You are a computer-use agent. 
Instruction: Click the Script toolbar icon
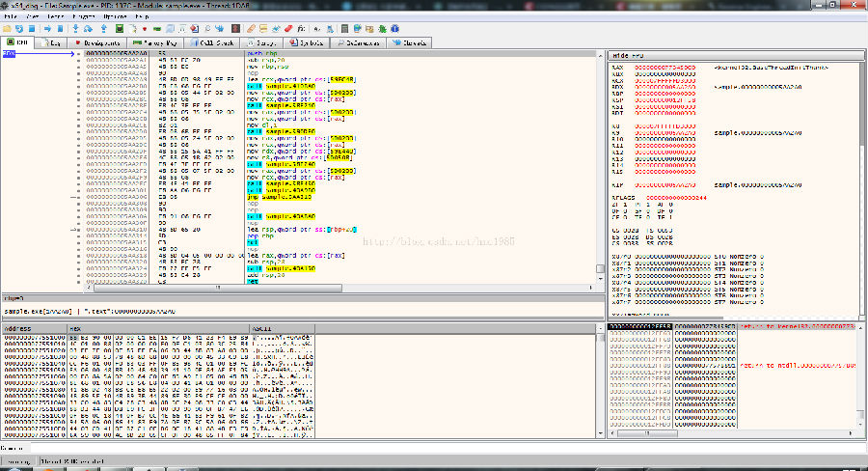182,28
